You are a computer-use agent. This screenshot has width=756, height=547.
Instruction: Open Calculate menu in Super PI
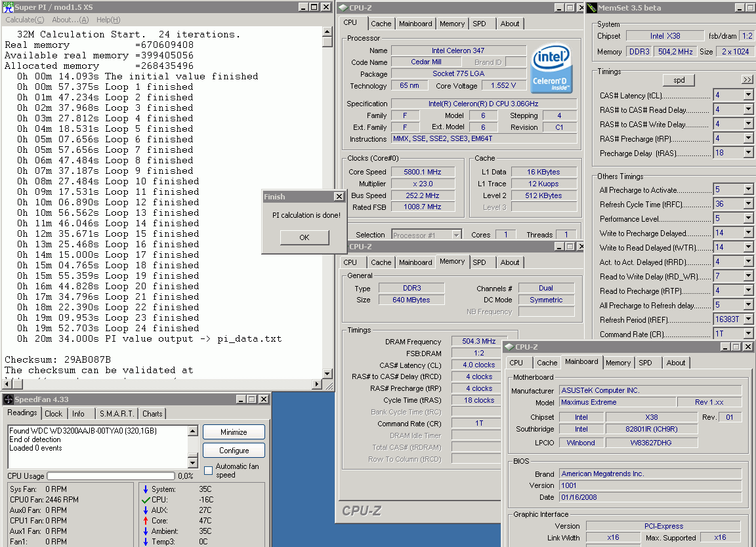click(24, 20)
